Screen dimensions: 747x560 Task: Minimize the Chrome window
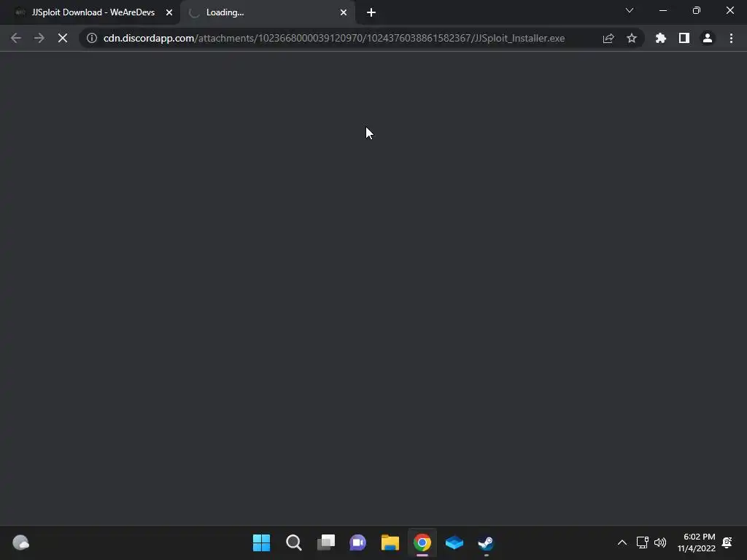[663, 10]
